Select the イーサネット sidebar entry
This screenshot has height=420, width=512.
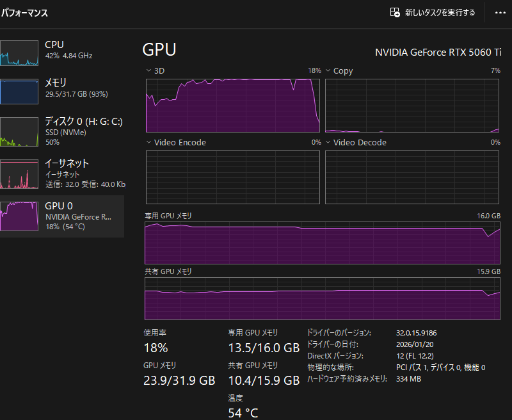click(62, 174)
